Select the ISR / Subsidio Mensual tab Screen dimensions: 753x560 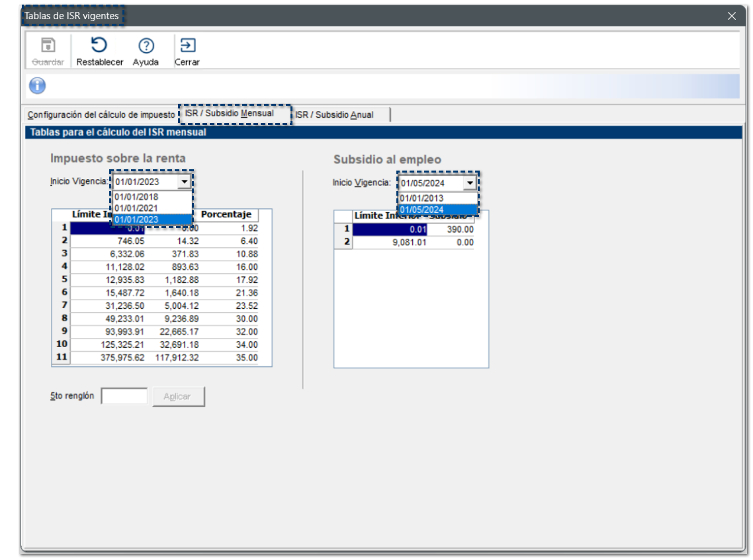click(229, 114)
